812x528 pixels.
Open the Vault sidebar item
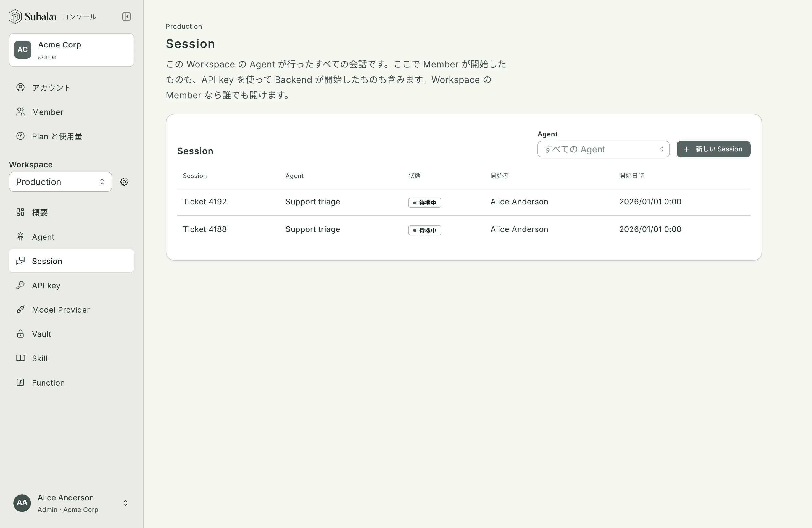pyautogui.click(x=71, y=334)
